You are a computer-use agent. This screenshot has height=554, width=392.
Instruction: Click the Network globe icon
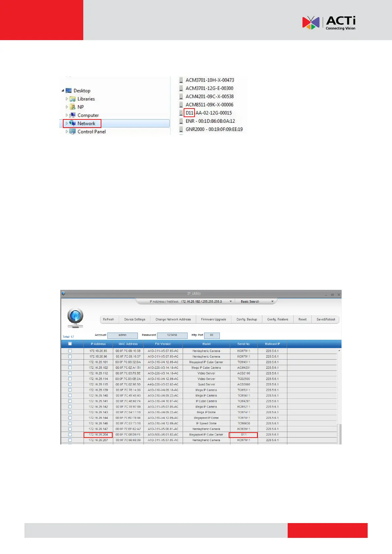point(72,123)
